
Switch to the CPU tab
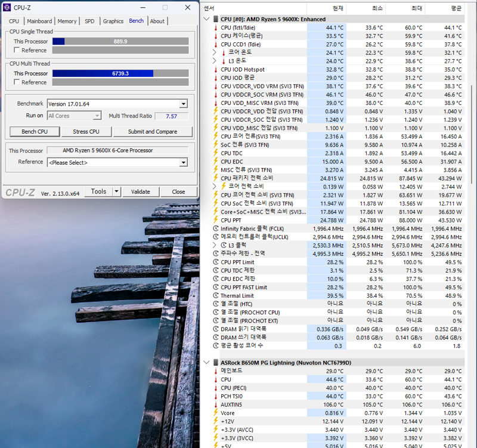coord(14,21)
